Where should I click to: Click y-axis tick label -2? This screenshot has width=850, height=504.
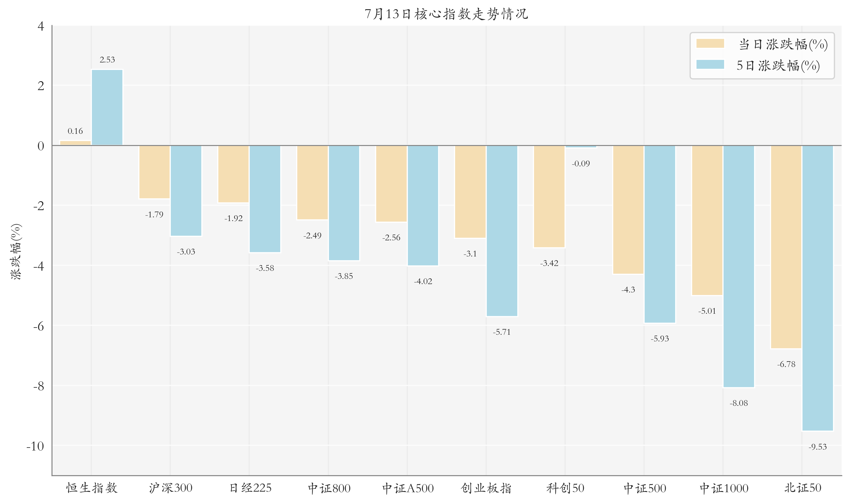39,206
